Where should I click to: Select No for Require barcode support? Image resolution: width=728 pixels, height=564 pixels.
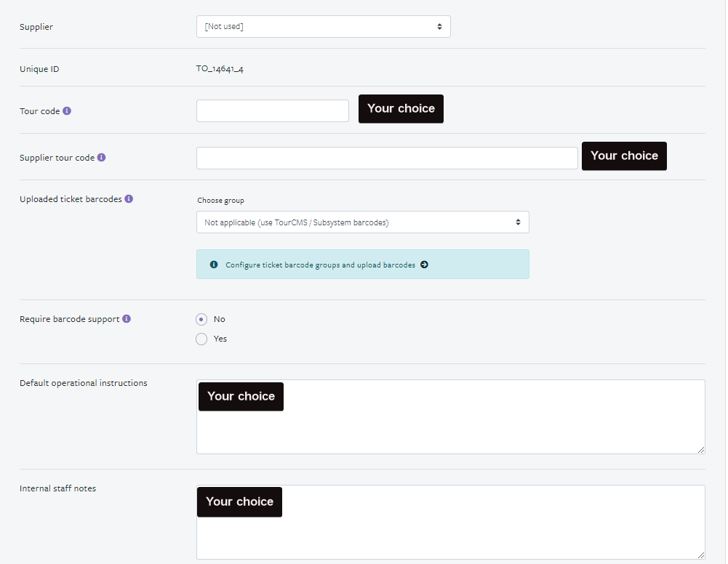click(201, 319)
